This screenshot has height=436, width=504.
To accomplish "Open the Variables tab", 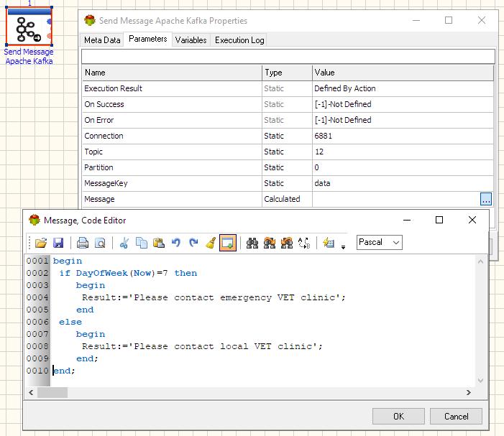I will [x=191, y=40].
